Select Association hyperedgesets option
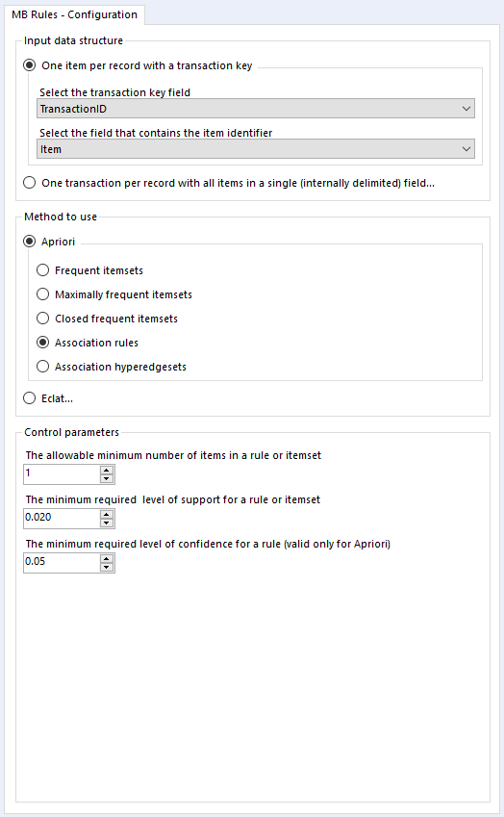504x817 pixels. [x=42, y=367]
